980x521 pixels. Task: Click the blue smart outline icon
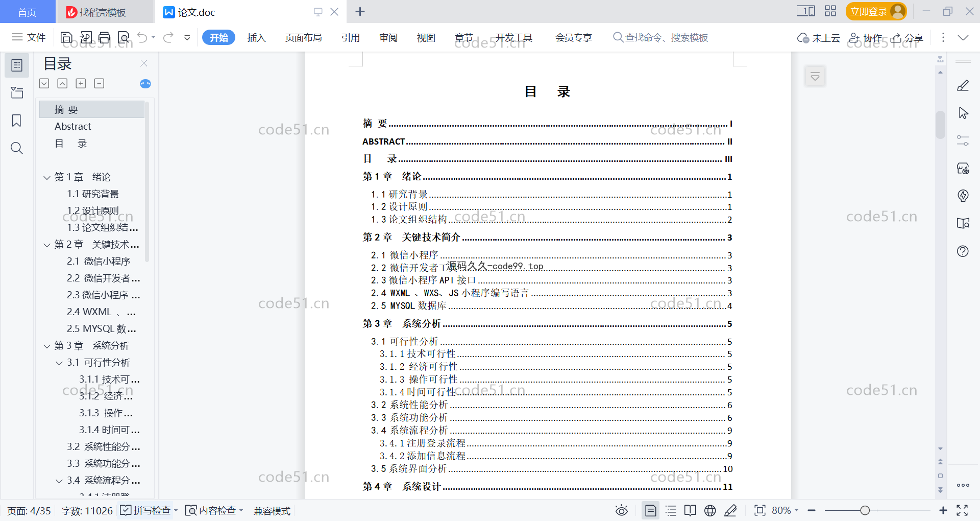(145, 84)
